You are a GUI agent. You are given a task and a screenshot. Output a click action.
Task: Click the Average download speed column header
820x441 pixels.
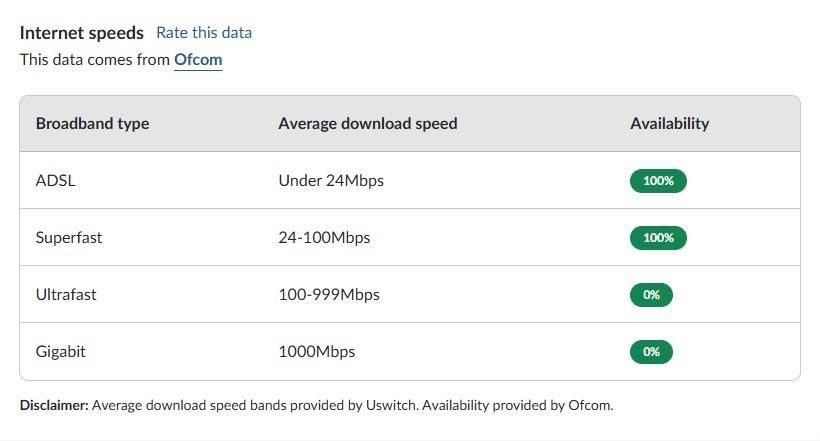tap(367, 124)
